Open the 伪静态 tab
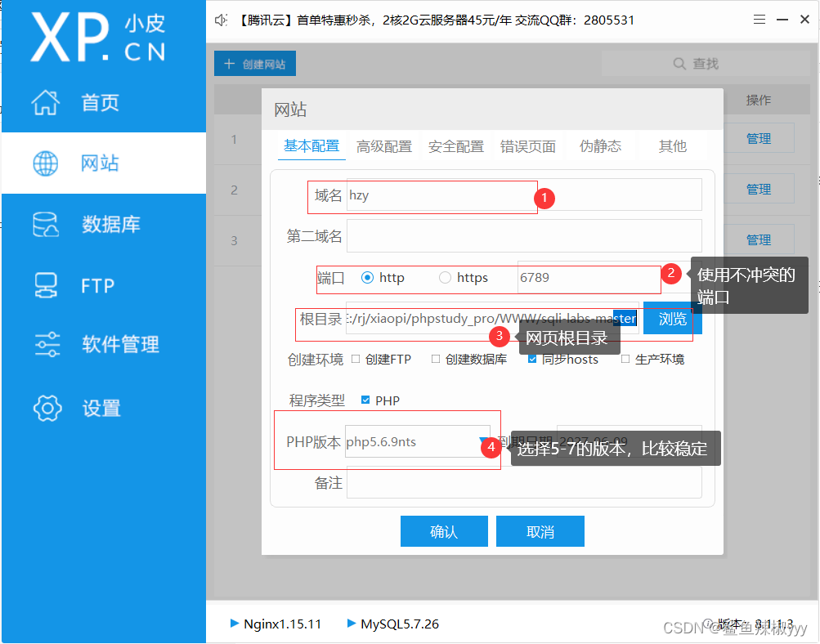820x644 pixels. click(600, 145)
